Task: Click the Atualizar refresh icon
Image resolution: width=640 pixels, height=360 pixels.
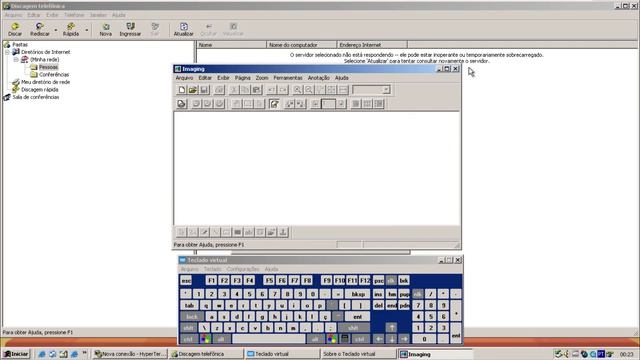Action: 184,29
